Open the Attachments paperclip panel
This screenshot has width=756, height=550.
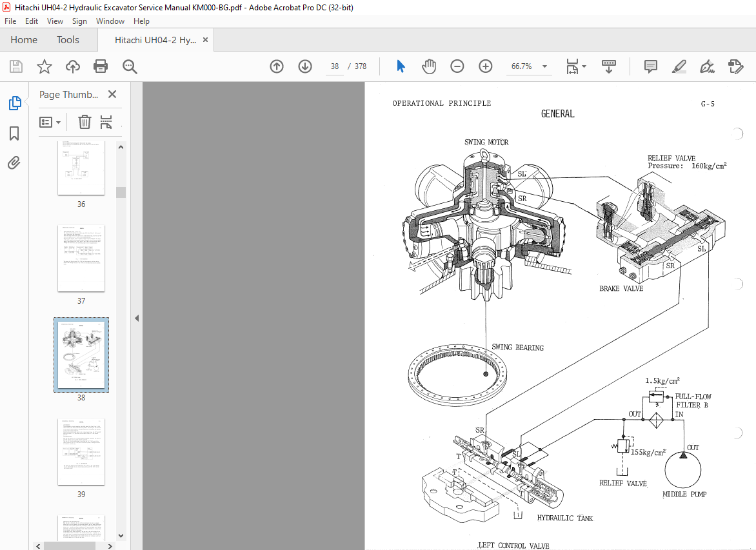click(x=14, y=163)
